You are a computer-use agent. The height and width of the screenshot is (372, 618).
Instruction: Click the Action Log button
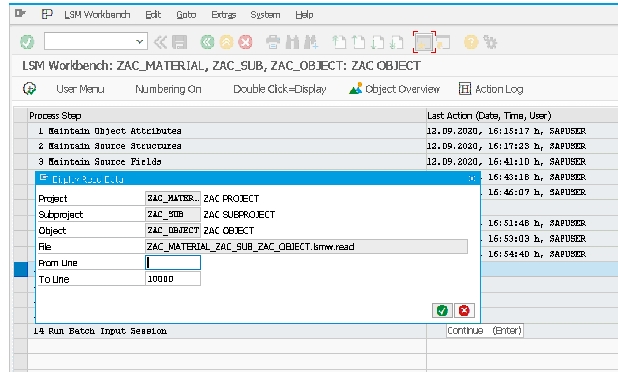tap(491, 89)
